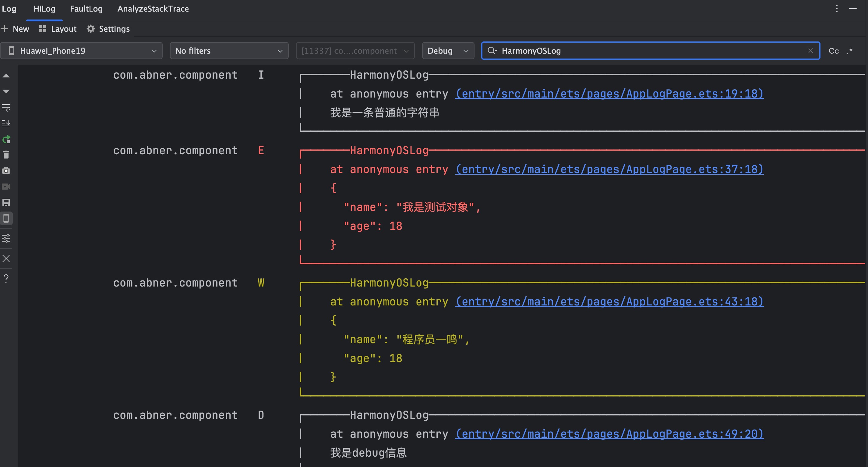Open AppLogPage.ets:37:18 source link

pos(609,169)
